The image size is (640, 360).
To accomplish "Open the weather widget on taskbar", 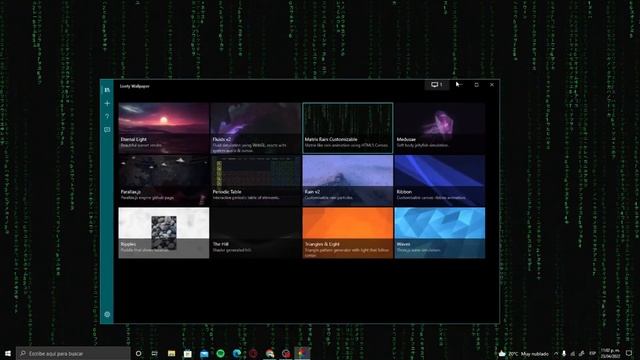I will [x=523, y=353].
